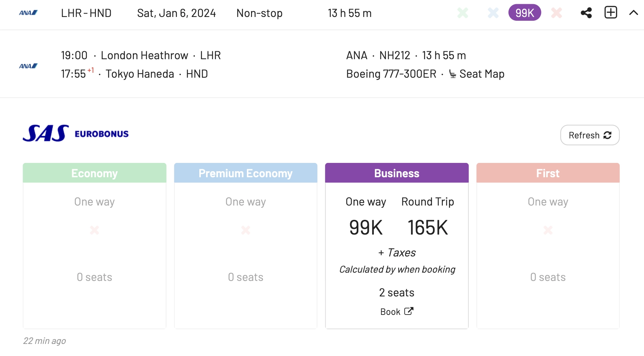
Task: Click the Economy card unavailable X
Action: point(94,230)
